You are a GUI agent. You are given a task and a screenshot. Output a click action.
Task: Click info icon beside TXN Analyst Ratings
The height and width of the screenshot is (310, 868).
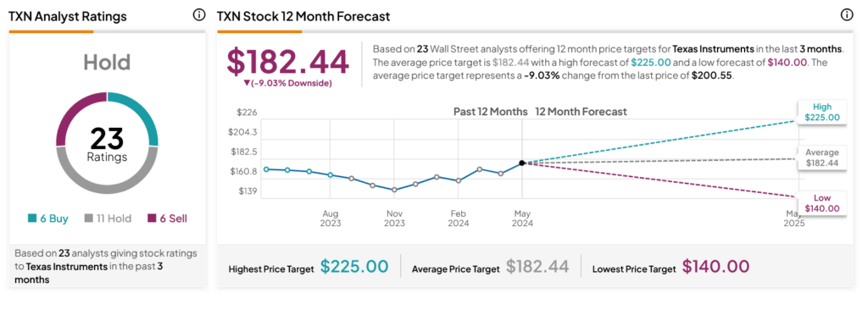click(198, 15)
